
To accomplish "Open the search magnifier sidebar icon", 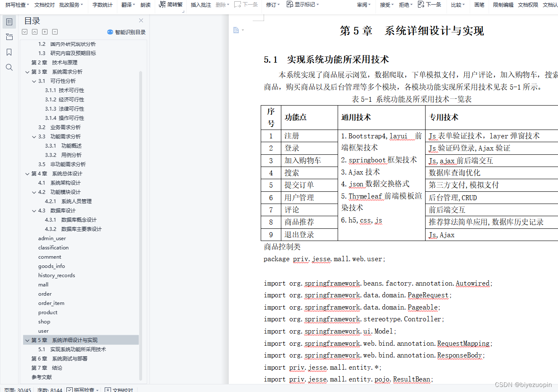I will point(9,67).
